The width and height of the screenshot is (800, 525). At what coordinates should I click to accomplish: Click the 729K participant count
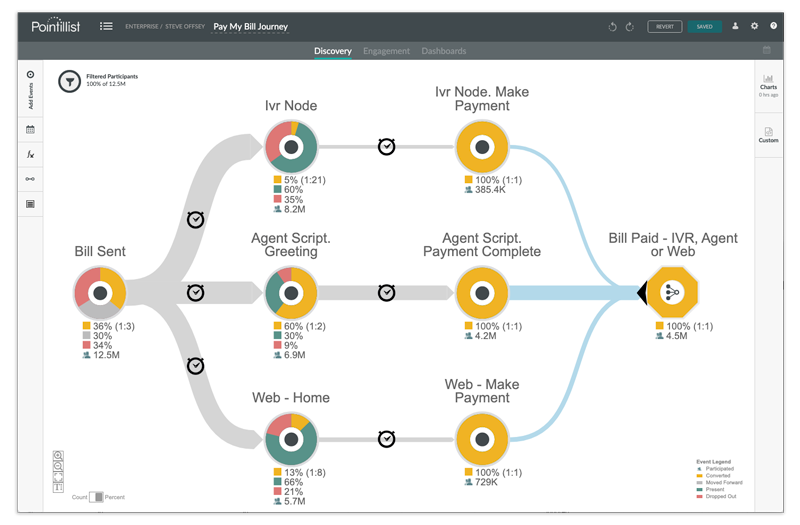click(x=486, y=482)
